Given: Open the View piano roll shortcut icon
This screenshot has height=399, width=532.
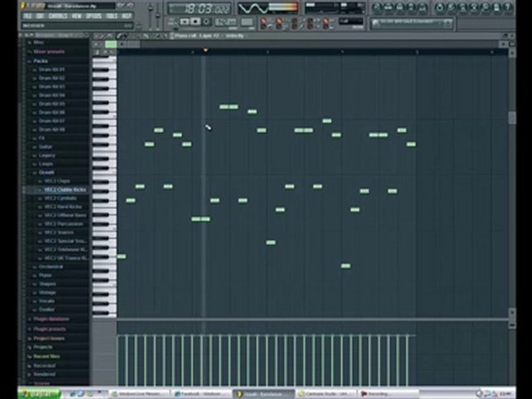Looking at the screenshot, I should [x=400, y=7].
